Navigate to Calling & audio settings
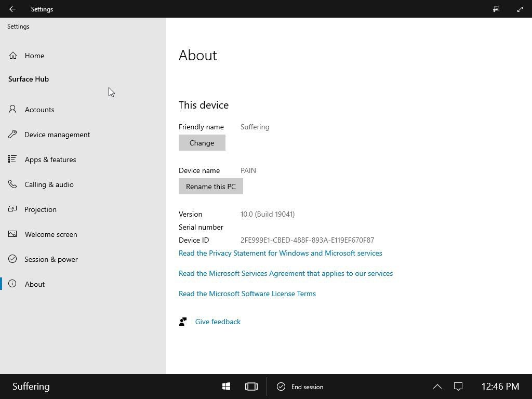532x399 pixels. click(x=83, y=184)
